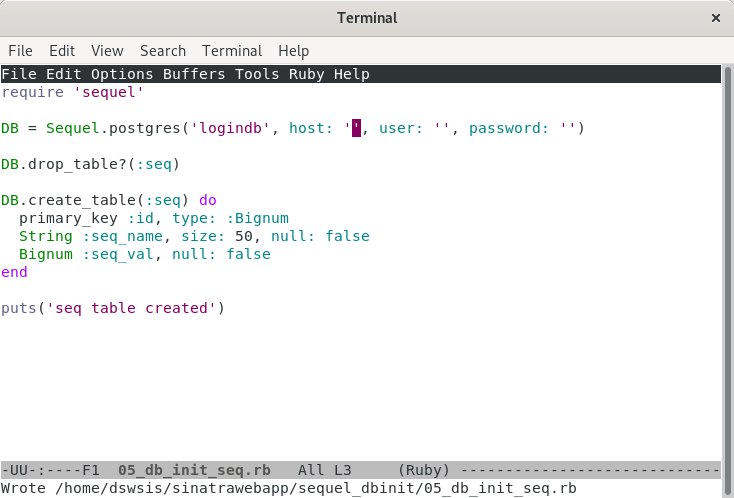
Task: Open the terminal View menu
Action: pos(107,51)
